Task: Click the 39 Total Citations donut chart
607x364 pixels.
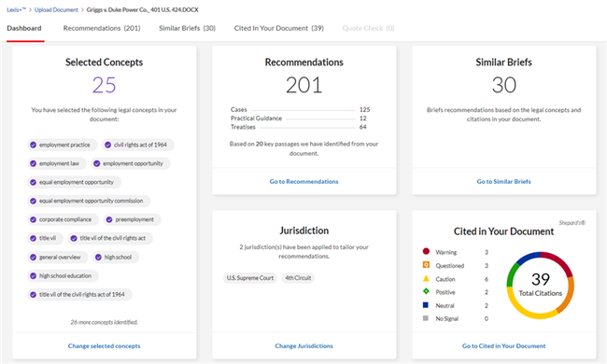Action: (540, 286)
